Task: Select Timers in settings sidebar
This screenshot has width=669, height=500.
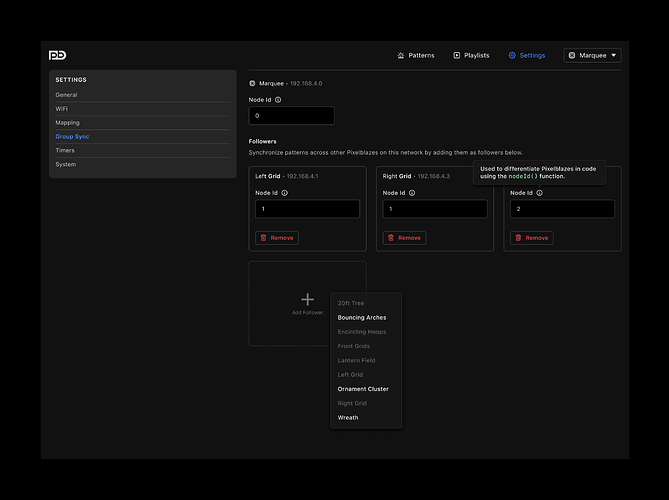Action: pyautogui.click(x=143, y=150)
